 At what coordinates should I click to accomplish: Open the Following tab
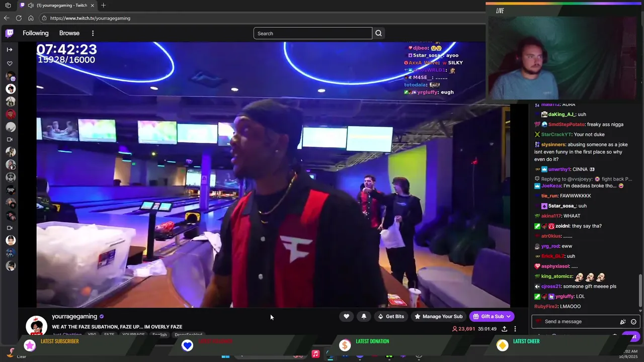point(36,33)
